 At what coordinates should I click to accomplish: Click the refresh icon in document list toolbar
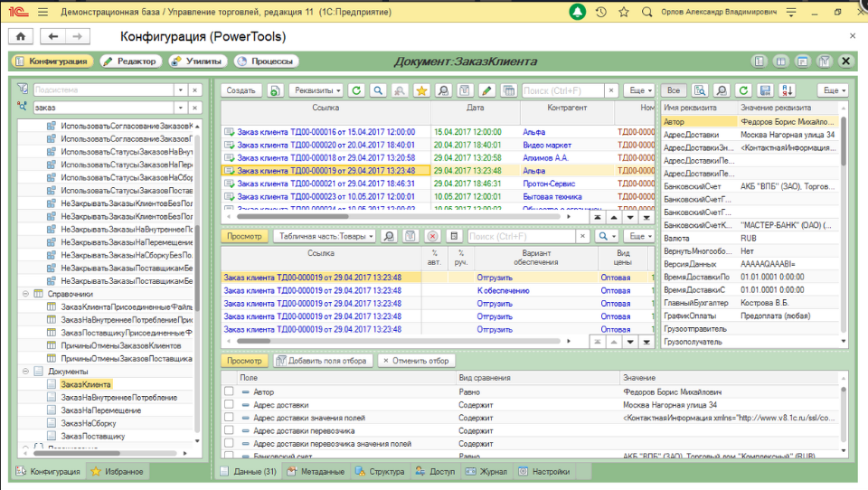coord(356,90)
